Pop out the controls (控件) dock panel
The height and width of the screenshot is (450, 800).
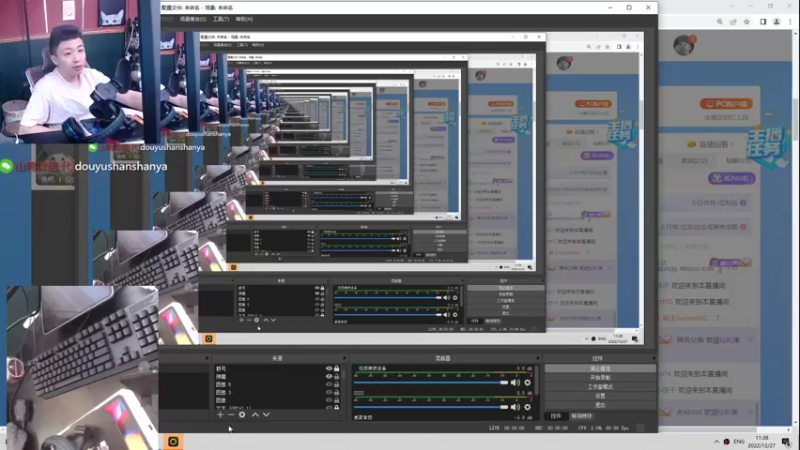pos(654,358)
